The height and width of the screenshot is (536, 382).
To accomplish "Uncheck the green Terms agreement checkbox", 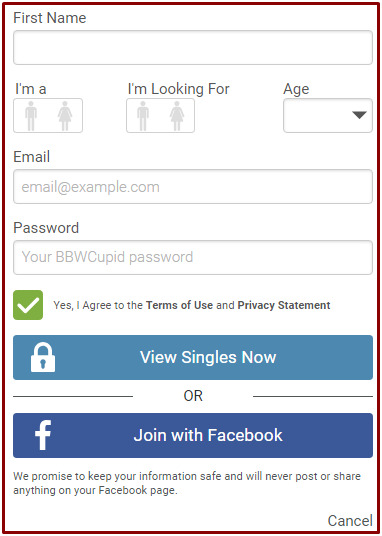I will coord(28,305).
